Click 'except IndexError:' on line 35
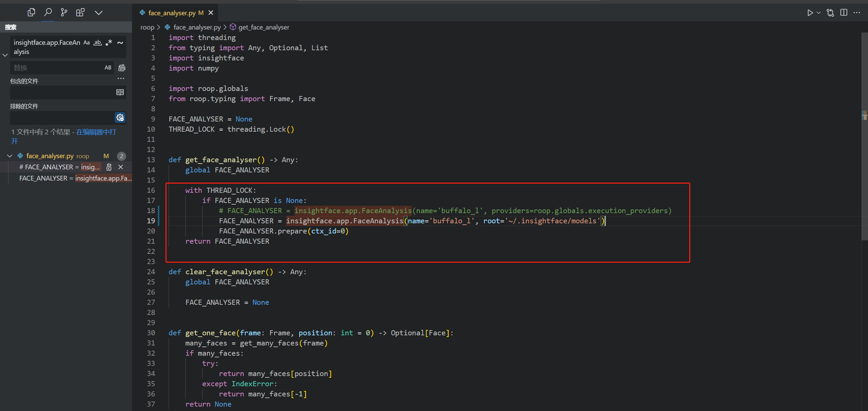This screenshot has height=411, width=868. point(240,384)
